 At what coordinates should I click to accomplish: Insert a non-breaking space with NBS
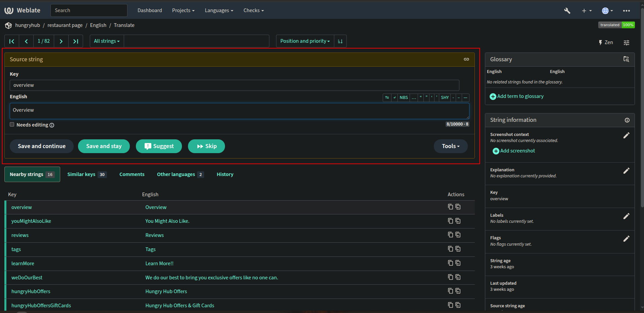tap(404, 98)
